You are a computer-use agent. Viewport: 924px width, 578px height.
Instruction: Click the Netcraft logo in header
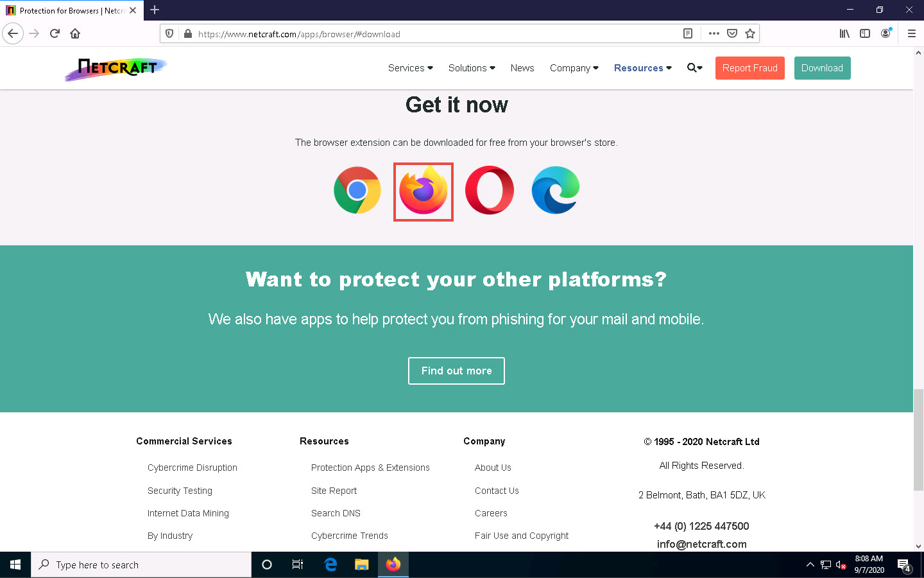click(x=116, y=68)
